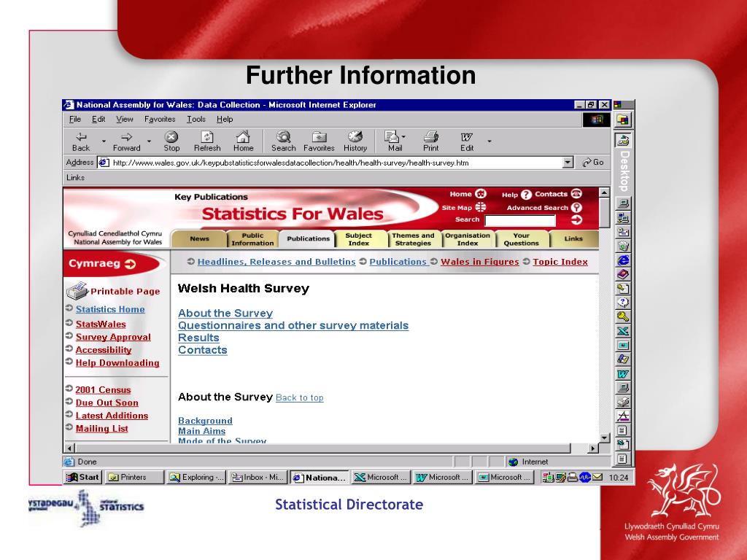Select the Themes and Strategies tab
Screen dimensions: 747x560
click(x=413, y=239)
